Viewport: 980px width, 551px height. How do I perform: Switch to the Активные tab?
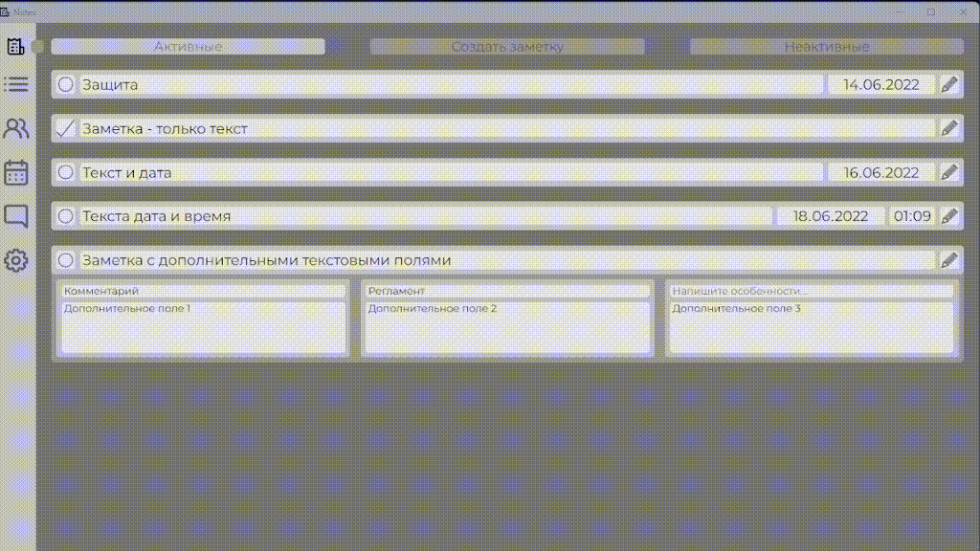click(x=189, y=46)
